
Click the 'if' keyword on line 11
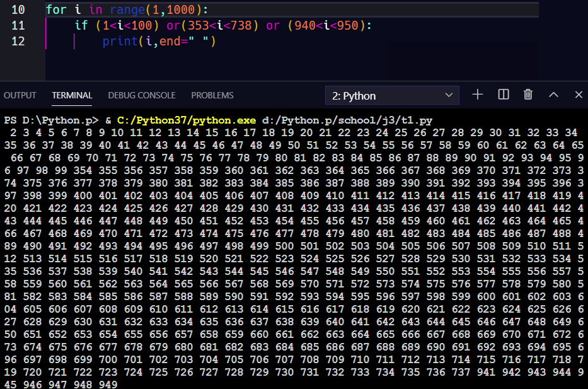click(x=81, y=26)
